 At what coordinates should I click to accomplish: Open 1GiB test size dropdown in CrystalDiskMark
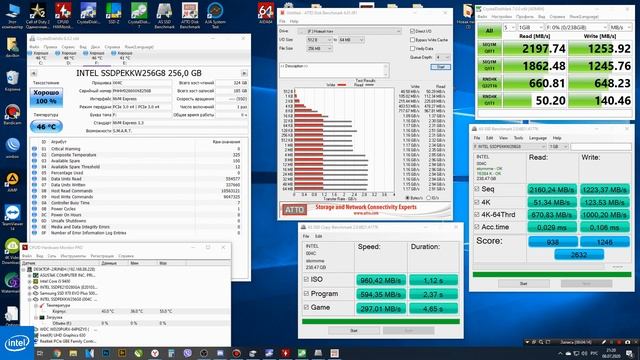click(531, 27)
